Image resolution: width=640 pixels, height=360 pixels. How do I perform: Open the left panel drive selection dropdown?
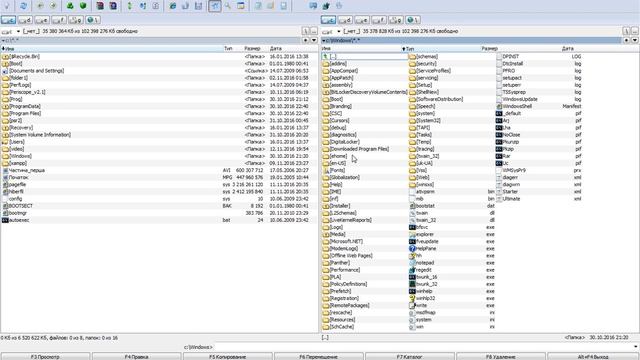[18, 31]
